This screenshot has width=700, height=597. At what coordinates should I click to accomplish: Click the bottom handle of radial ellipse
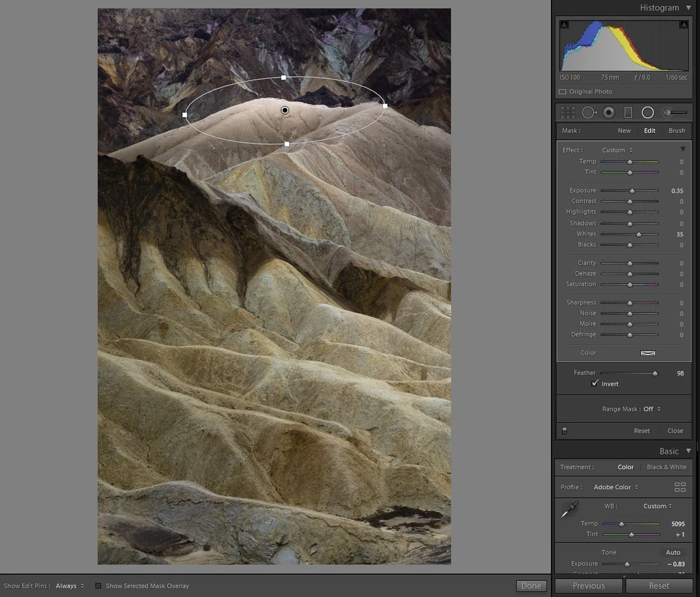(x=286, y=144)
